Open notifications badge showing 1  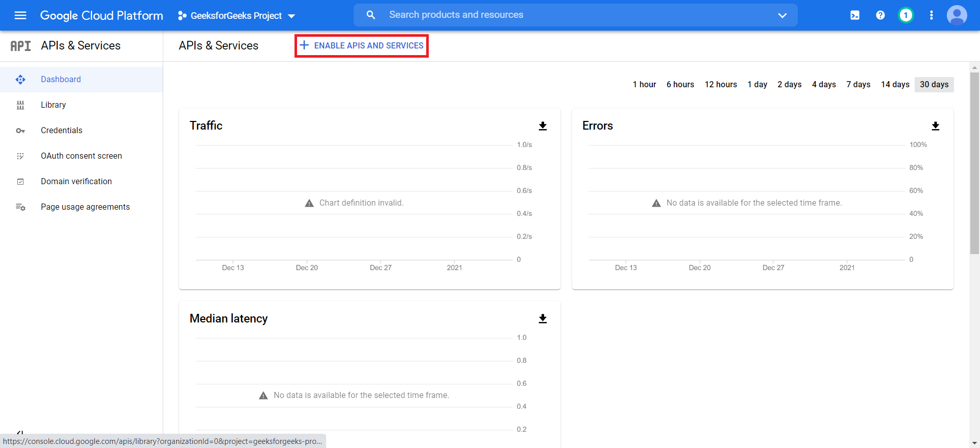(x=905, y=15)
